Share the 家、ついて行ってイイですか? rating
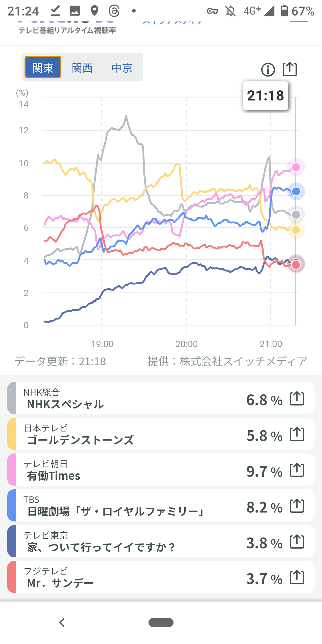Screen dimensions: 322x644 pos(297,542)
